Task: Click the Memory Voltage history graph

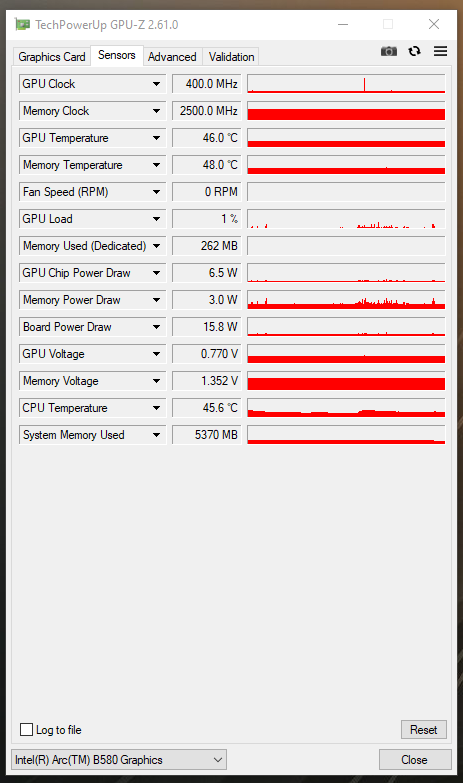Action: click(346, 381)
